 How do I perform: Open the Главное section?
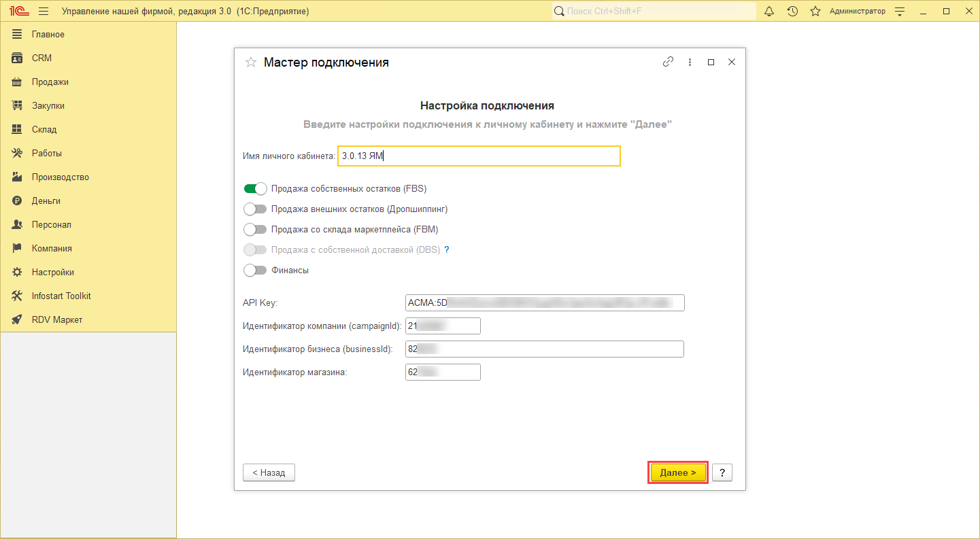88,34
